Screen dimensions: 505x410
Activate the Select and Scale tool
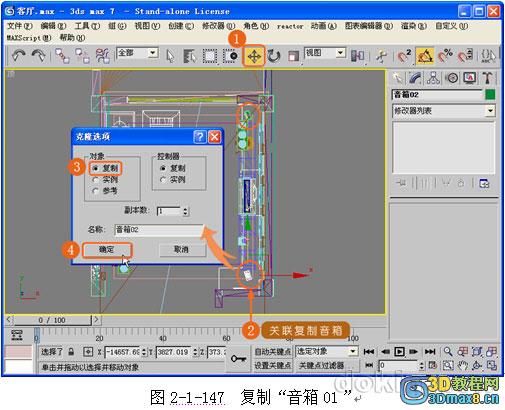[x=293, y=56]
